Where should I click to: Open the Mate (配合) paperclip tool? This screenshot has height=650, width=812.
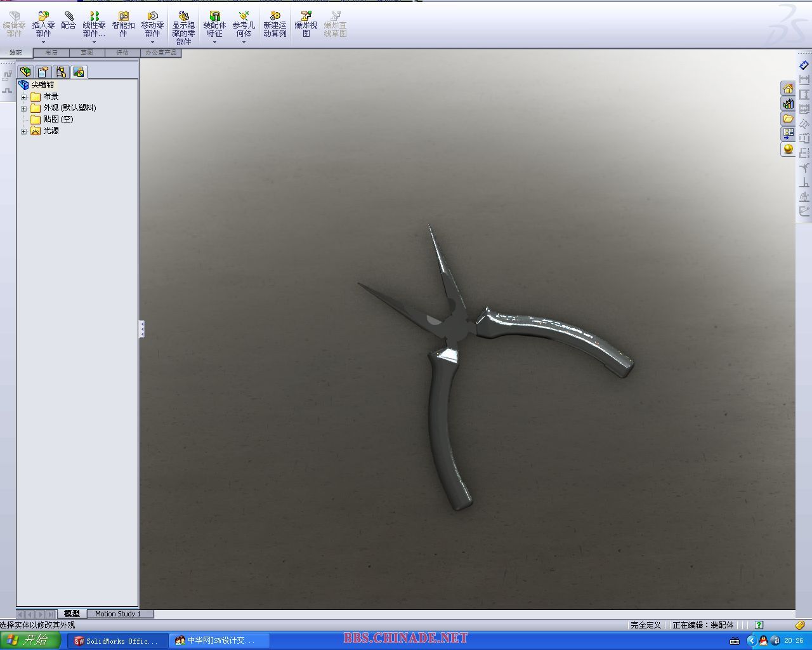(69, 20)
